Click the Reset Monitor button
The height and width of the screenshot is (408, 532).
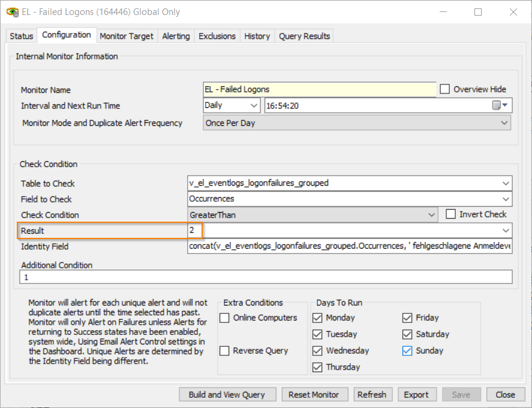314,394
